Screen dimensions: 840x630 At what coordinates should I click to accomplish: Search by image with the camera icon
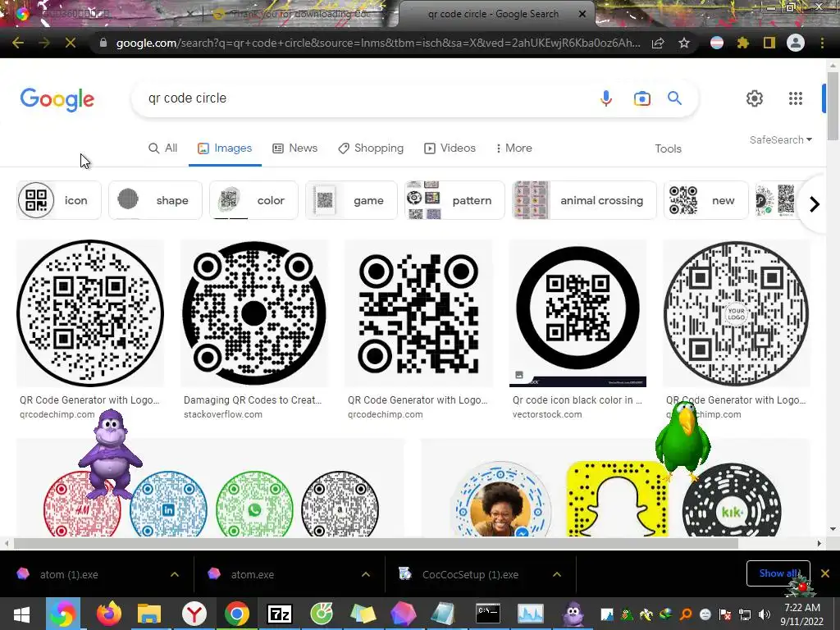[x=641, y=98]
